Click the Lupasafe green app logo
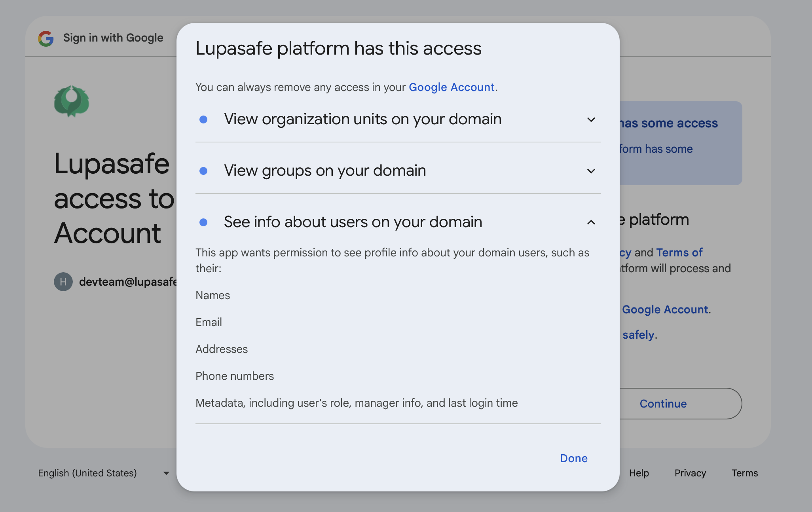The width and height of the screenshot is (812, 512). (x=72, y=101)
